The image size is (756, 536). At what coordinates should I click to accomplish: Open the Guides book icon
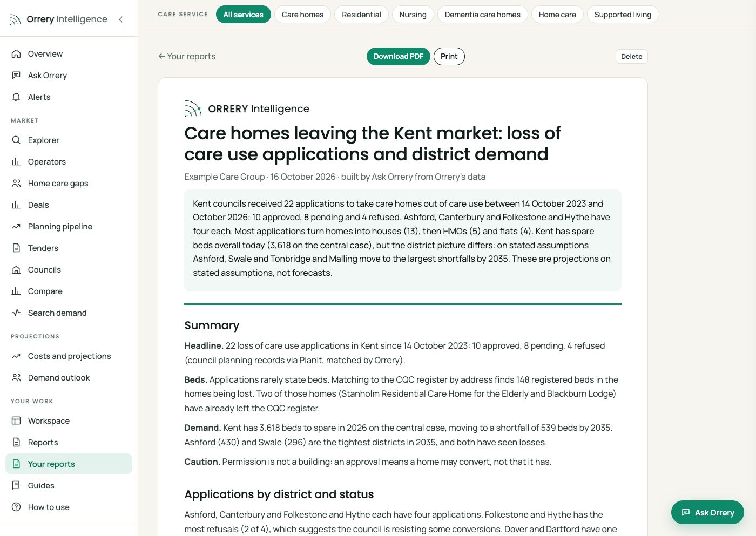16,486
